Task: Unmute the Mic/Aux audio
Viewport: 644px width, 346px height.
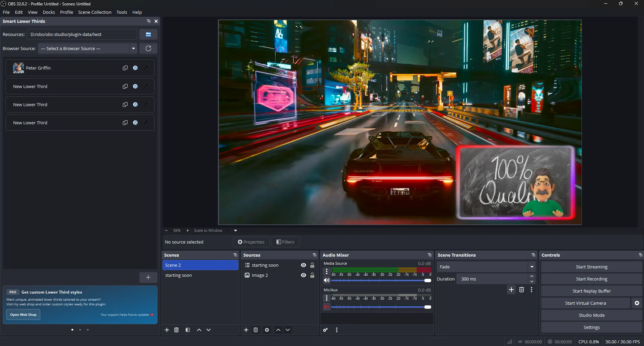Action: click(327, 307)
